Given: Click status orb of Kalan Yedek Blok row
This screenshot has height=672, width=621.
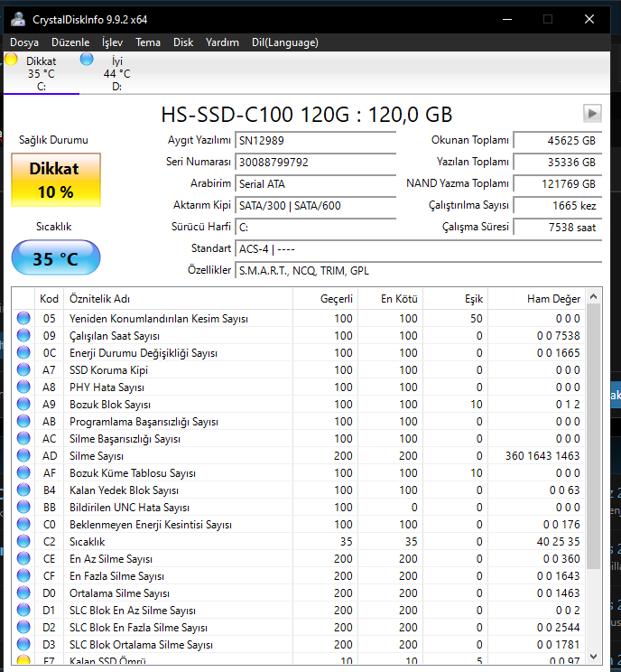Looking at the screenshot, I should click(23, 490).
